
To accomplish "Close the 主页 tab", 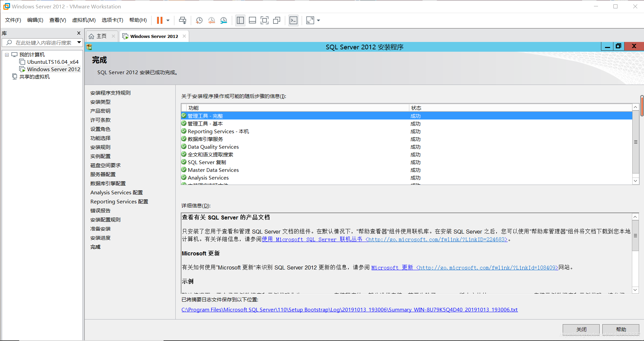I will 113,36.
